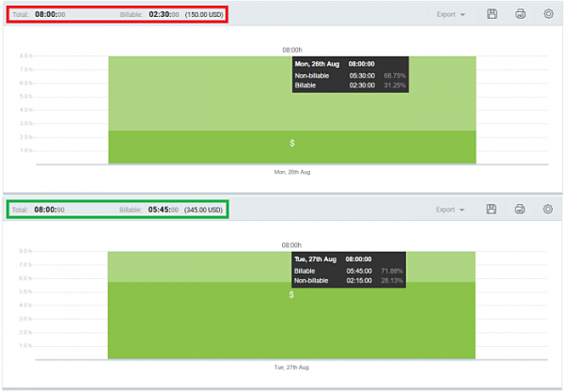564x392 pixels.
Task: Click the "Mon, 26th Aug" axis label
Action: (x=292, y=173)
